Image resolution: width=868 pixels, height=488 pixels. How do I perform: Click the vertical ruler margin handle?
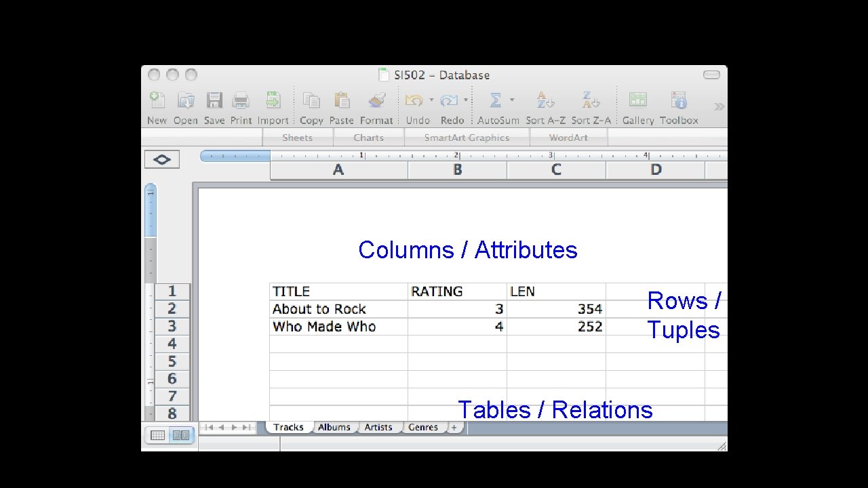151,210
